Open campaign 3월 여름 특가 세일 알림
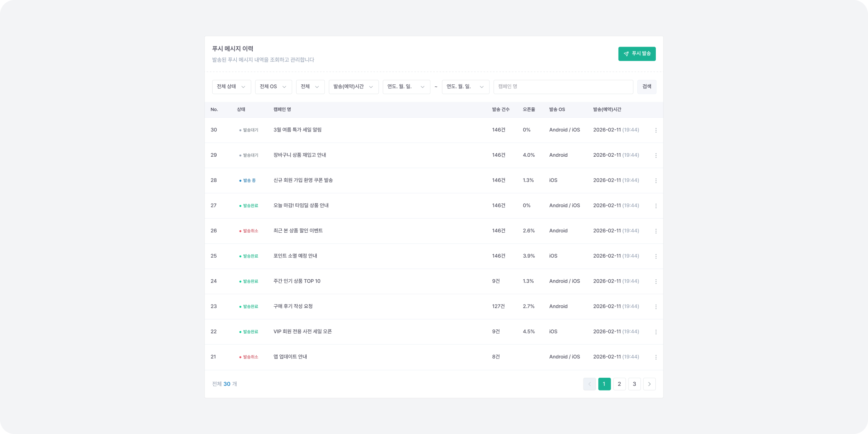This screenshot has height=434, width=868. [297, 130]
